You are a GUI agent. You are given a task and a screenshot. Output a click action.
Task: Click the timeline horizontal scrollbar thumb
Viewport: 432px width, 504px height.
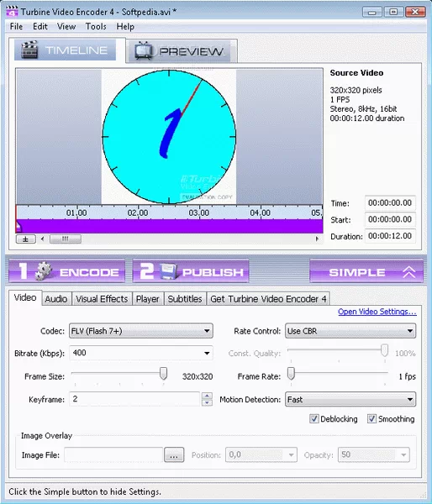pyautogui.click(x=66, y=239)
